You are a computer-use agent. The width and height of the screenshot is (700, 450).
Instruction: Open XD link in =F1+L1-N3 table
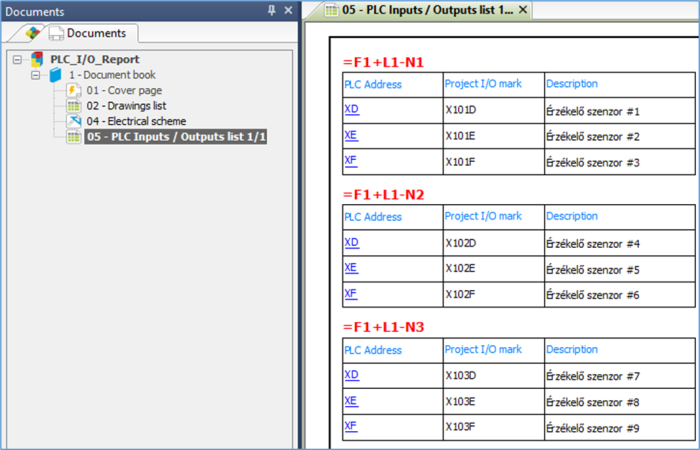[x=351, y=375]
